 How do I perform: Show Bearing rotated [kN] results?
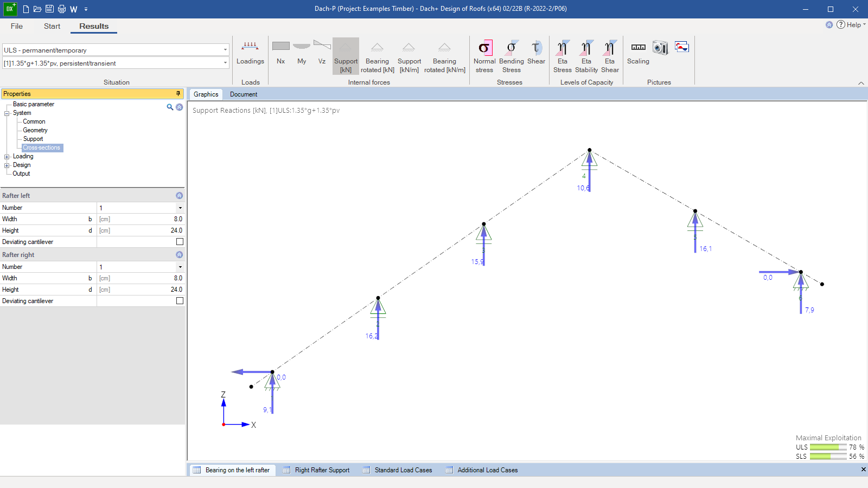(377, 56)
